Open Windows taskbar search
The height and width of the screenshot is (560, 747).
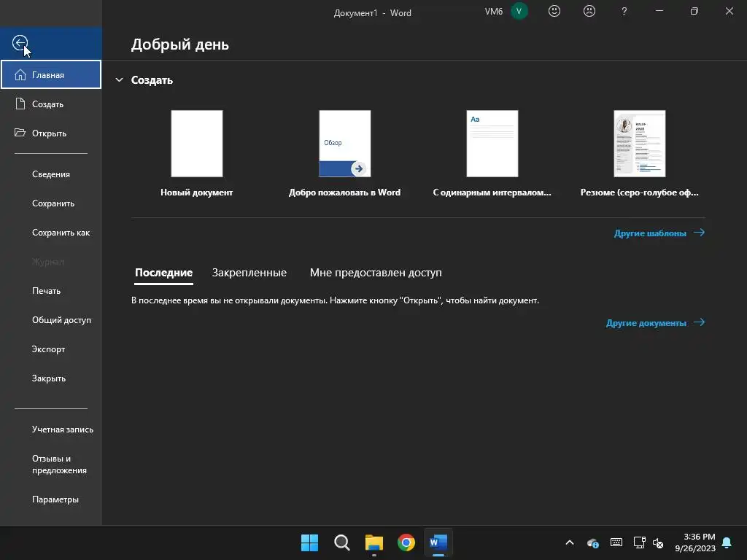(341, 542)
